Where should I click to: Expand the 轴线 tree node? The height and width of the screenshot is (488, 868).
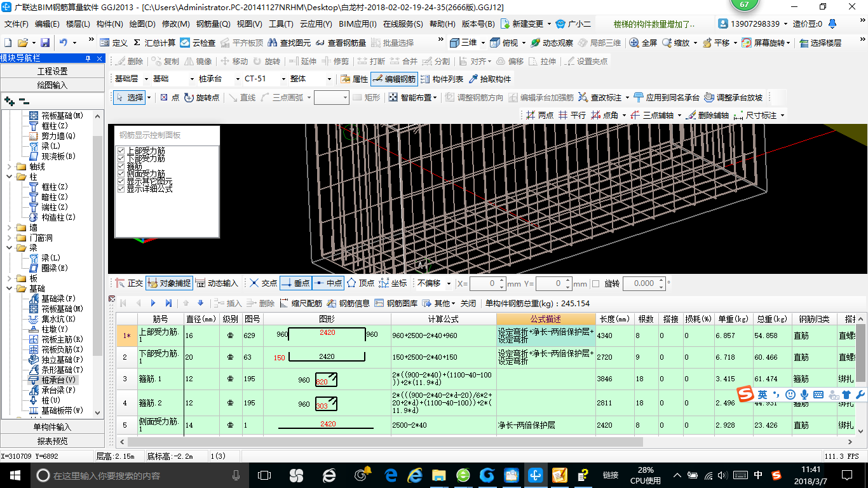[9, 166]
